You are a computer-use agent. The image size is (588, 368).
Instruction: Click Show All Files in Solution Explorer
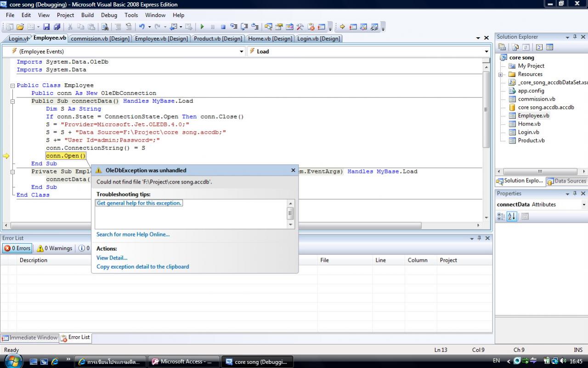pyautogui.click(x=515, y=47)
